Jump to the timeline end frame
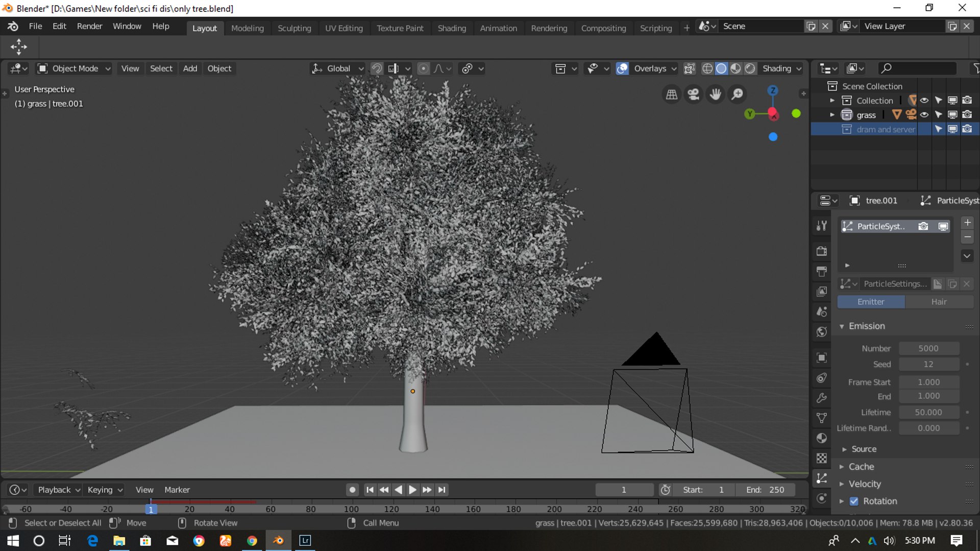 [x=442, y=490]
